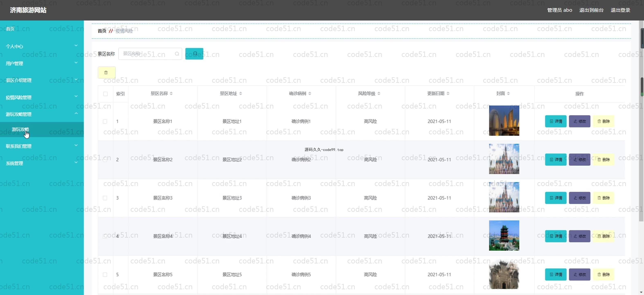Click the cover thumbnail for 景区名称5

[504, 274]
